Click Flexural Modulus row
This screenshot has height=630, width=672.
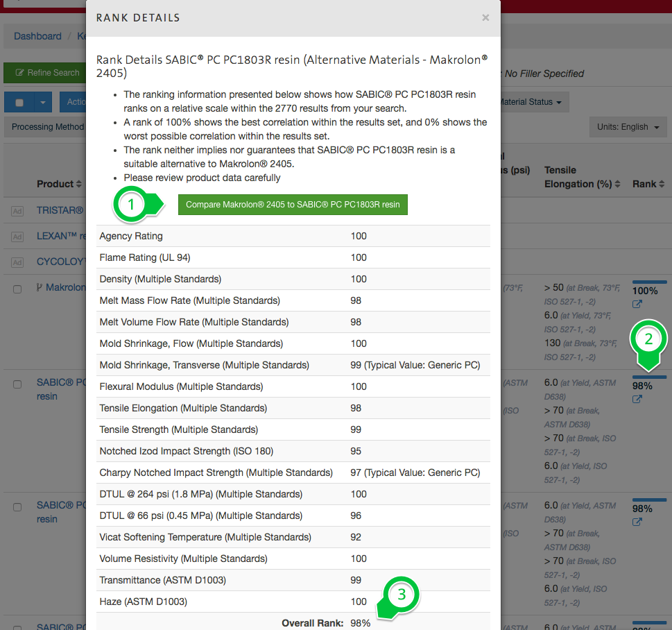click(293, 386)
